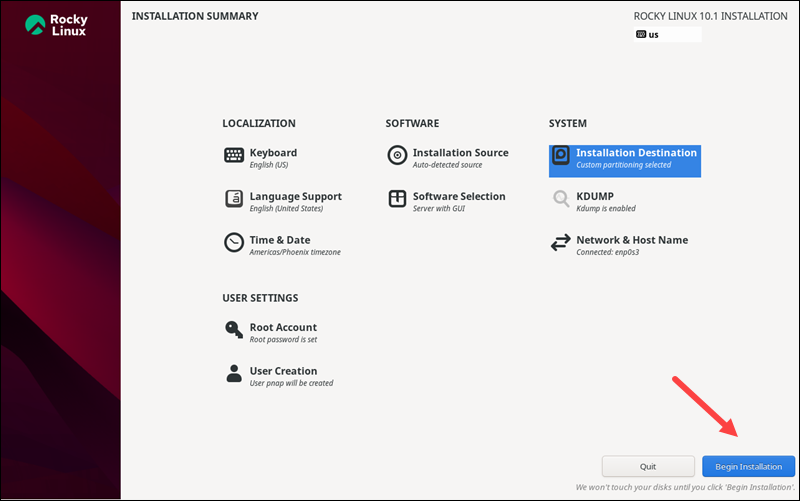
Task: Click 'English (US)' keyboard text
Action: coord(268,165)
